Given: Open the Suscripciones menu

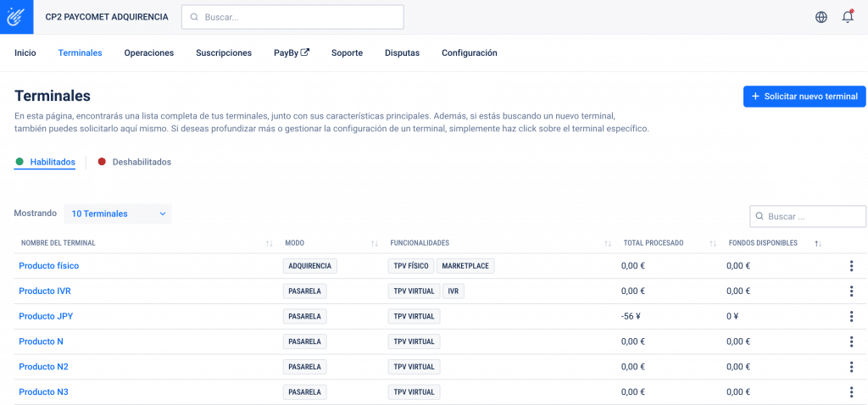Looking at the screenshot, I should tap(224, 53).
